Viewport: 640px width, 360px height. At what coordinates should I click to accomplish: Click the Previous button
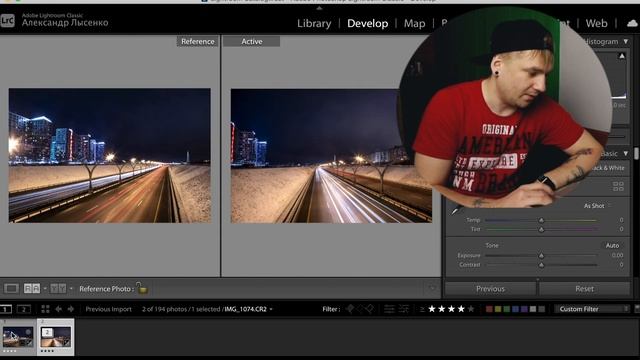490,289
